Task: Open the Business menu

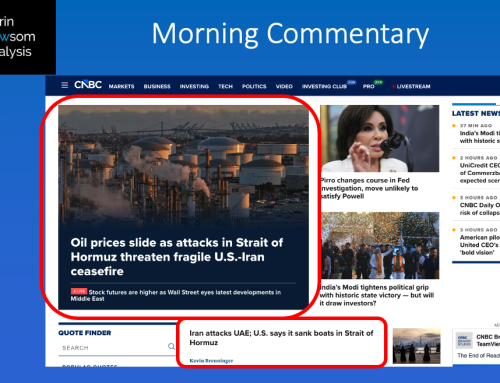Action: [157, 86]
